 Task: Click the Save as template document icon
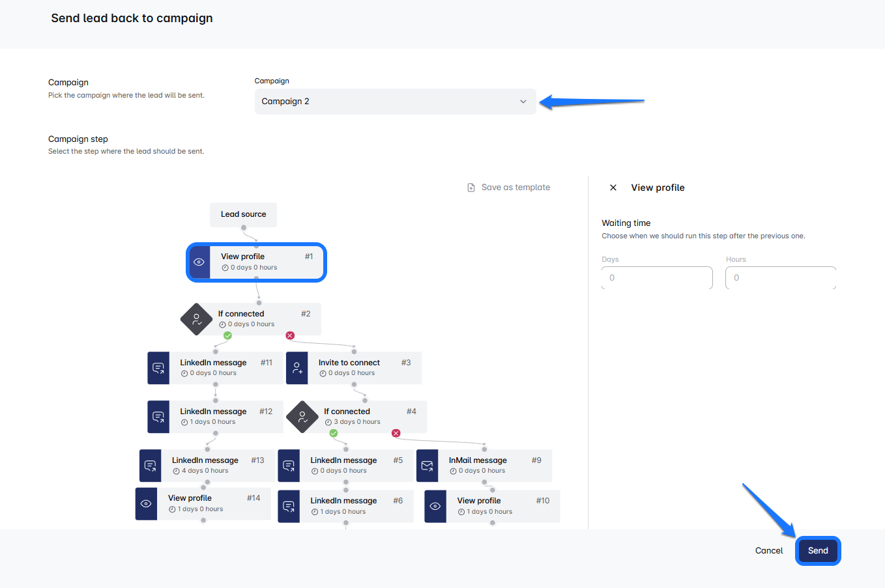coord(471,188)
